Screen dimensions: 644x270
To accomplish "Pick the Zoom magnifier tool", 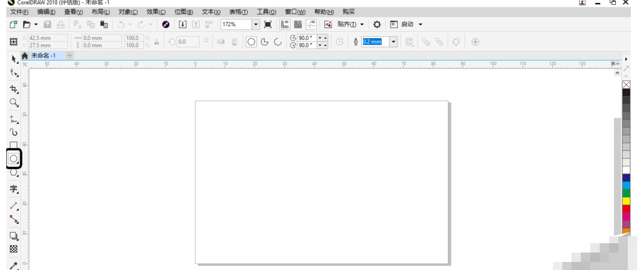I will coord(13,102).
